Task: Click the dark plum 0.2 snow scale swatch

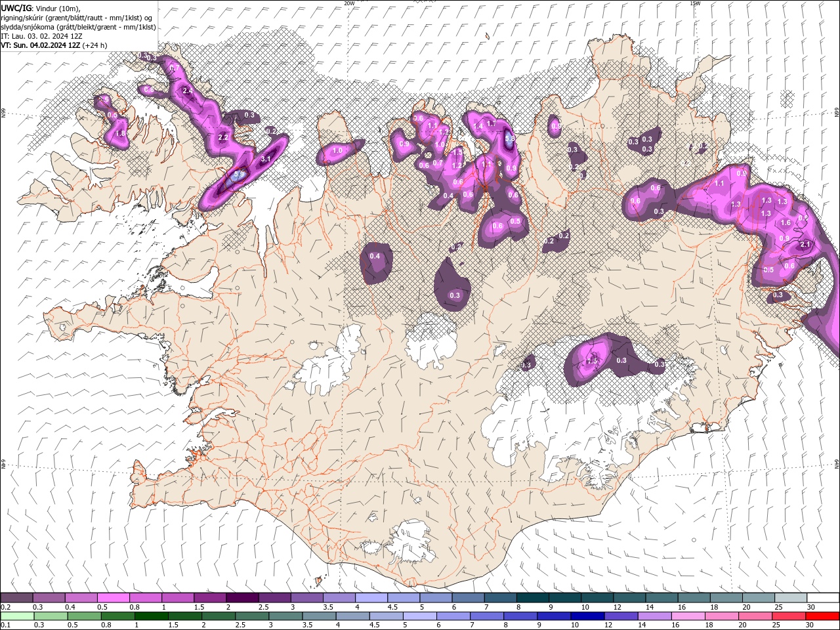Action: [16, 598]
